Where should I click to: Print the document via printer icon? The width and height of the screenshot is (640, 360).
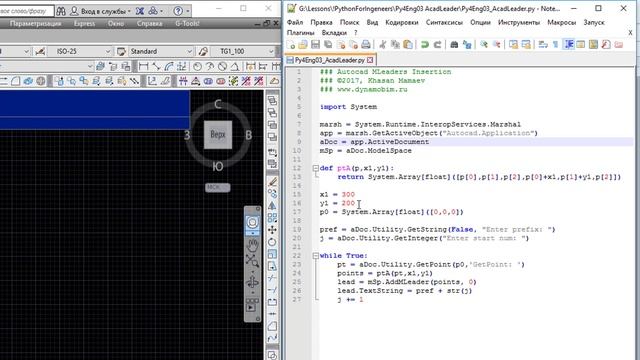point(366,44)
